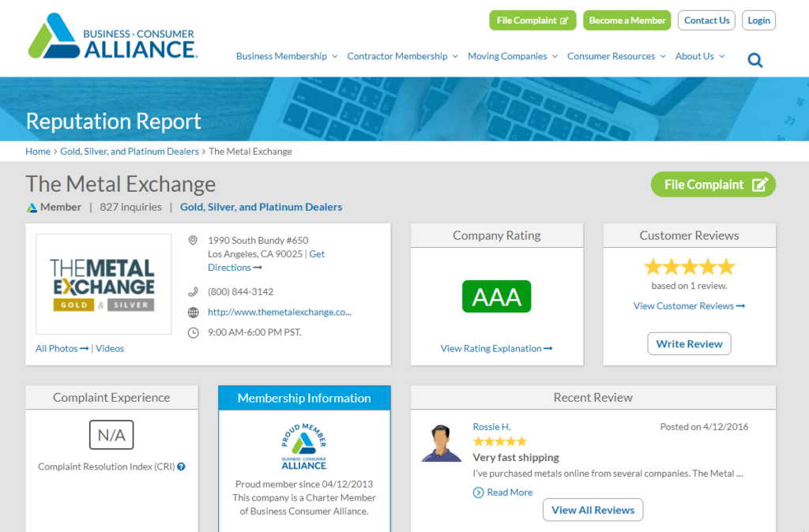Click Complaint Resolution Index (CRI) label
This screenshot has width=809, height=532.
[x=107, y=466]
